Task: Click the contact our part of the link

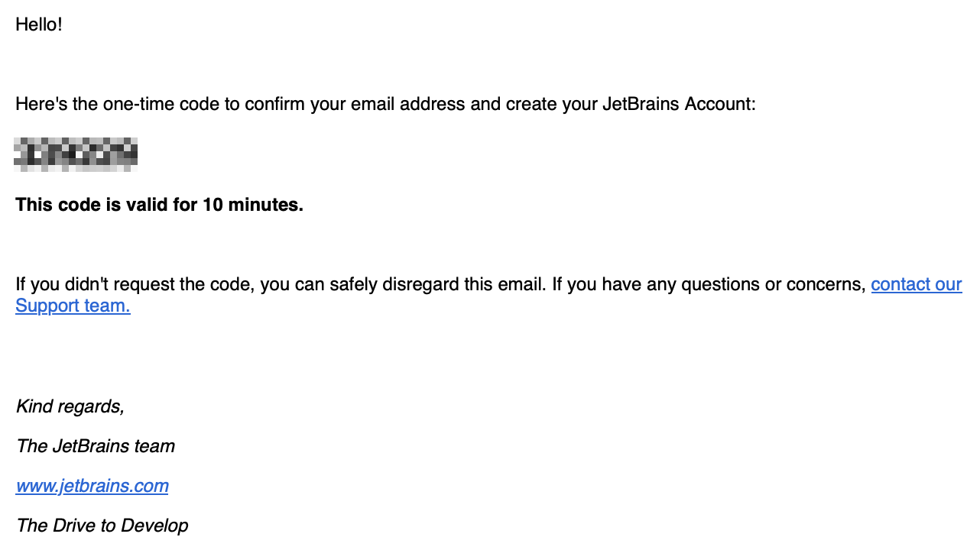Action: pyautogui.click(x=916, y=285)
